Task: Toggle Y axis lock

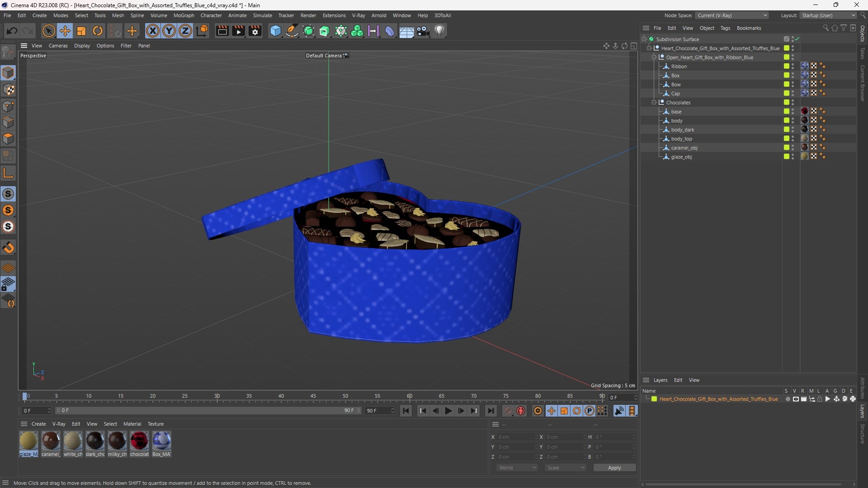Action: pyautogui.click(x=169, y=31)
